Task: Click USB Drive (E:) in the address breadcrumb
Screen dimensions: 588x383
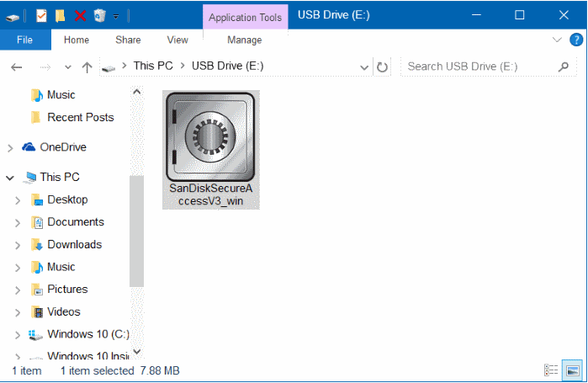Action: pyautogui.click(x=228, y=66)
